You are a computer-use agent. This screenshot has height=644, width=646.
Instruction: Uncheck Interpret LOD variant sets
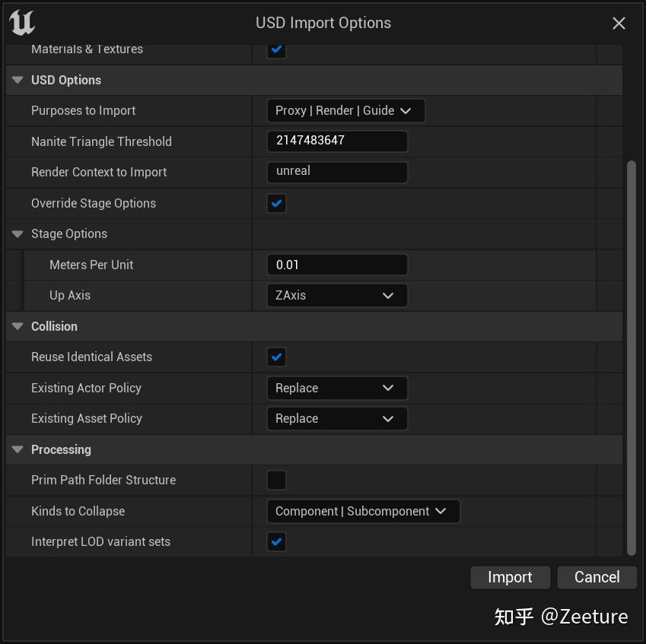276,542
